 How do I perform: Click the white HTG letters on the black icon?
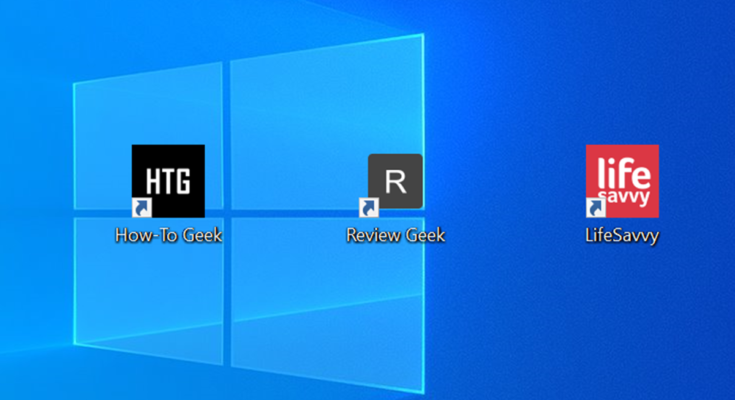click(168, 181)
